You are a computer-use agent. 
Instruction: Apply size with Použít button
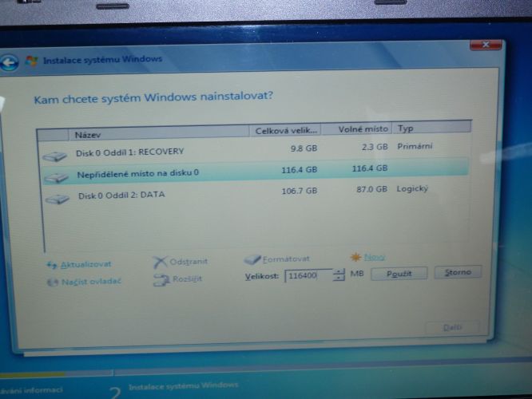pyautogui.click(x=399, y=274)
